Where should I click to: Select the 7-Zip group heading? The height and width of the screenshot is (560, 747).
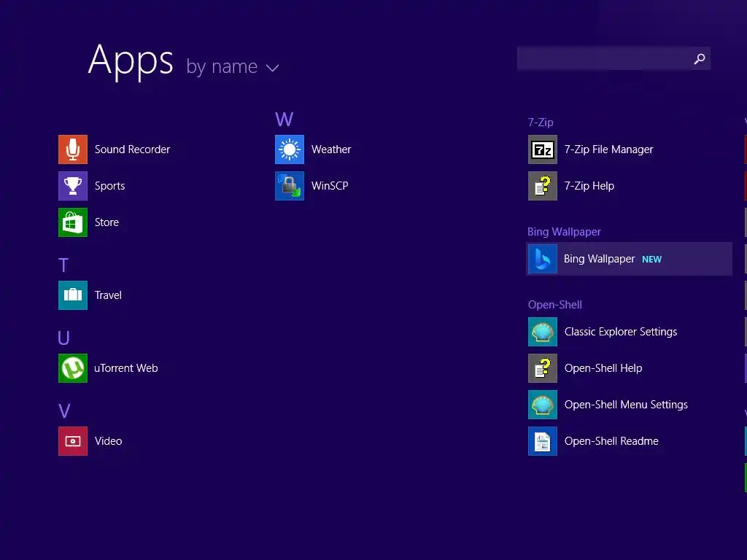(541, 122)
